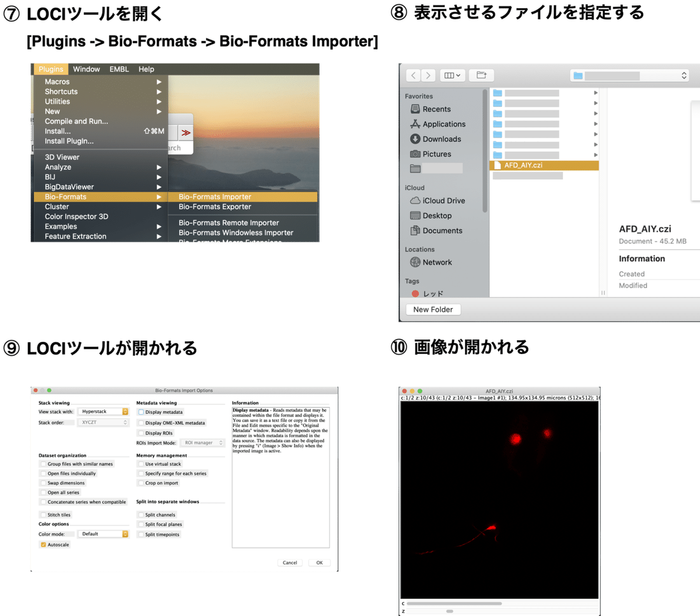700x616 pixels.
Task: Select Applications in the sidebar
Action: 437,124
